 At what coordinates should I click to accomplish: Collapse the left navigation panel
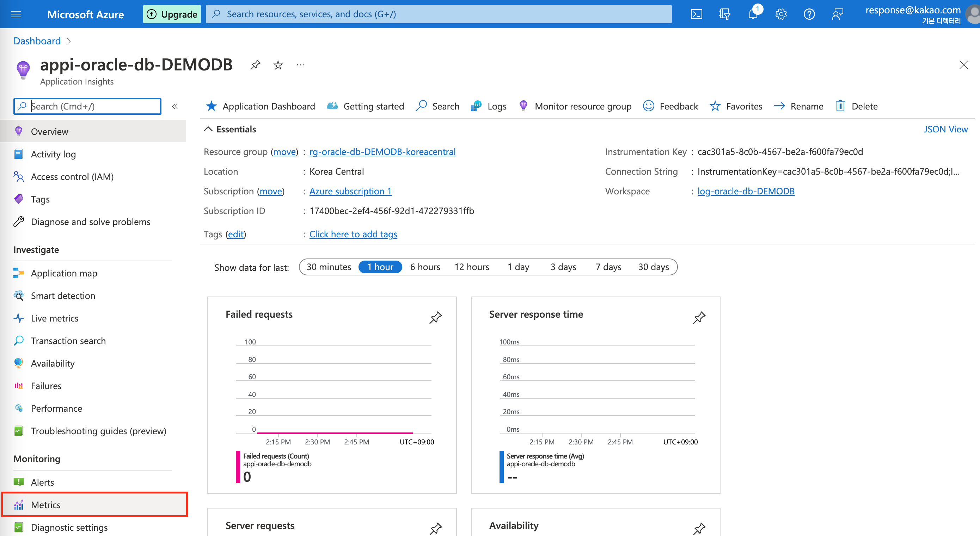pos(176,106)
